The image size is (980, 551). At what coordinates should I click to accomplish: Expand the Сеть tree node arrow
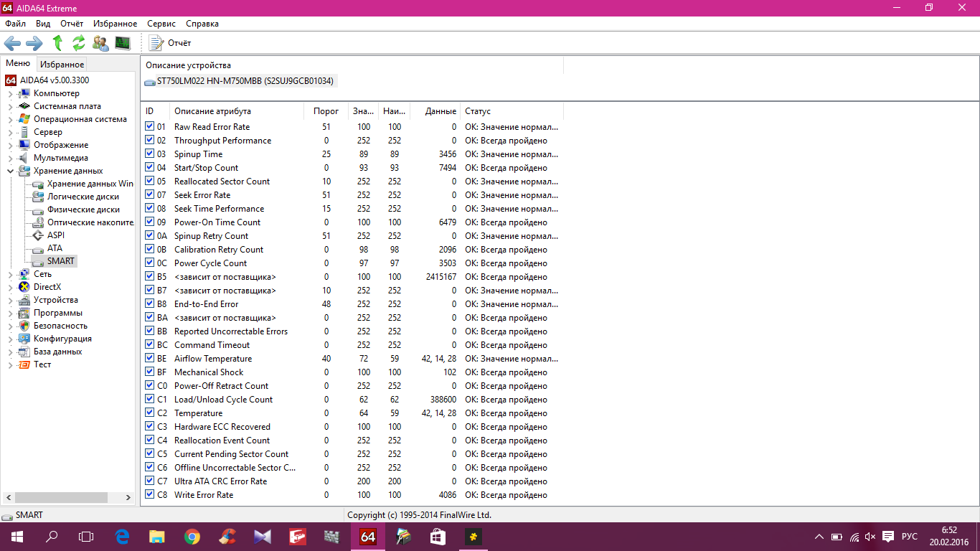click(10, 274)
